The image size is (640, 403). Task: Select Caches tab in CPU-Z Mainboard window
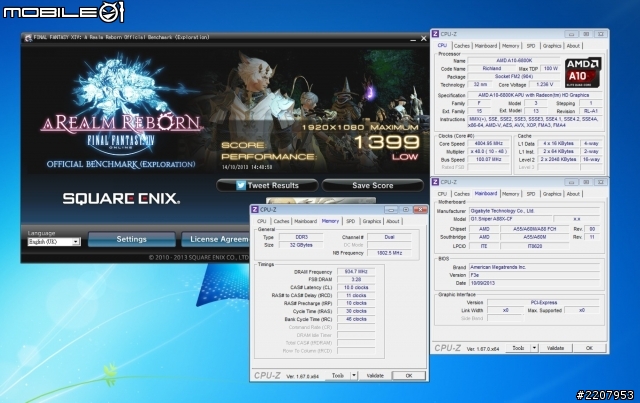point(462,194)
